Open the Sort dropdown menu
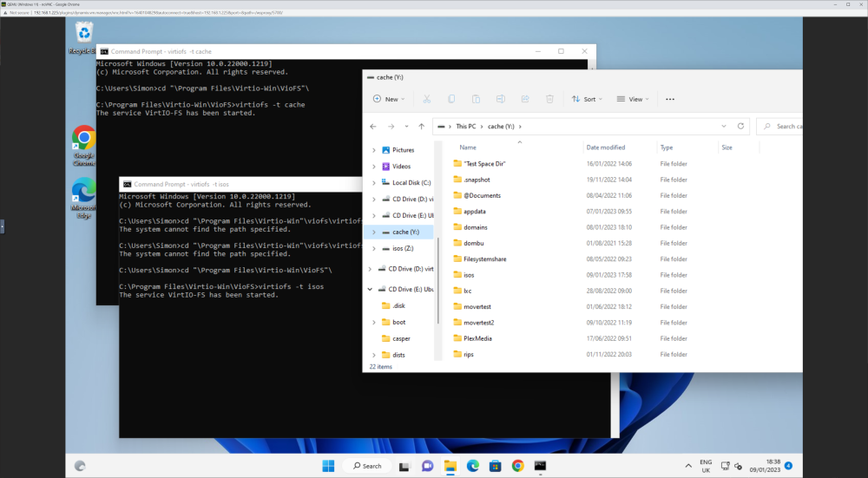Viewport: 868px width, 478px height. click(x=588, y=99)
